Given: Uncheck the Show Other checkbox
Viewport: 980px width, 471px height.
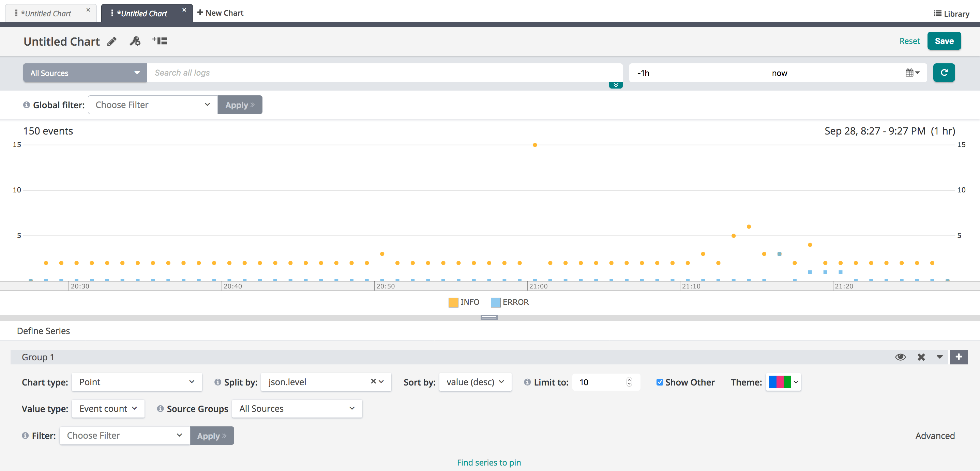Looking at the screenshot, I should (660, 382).
